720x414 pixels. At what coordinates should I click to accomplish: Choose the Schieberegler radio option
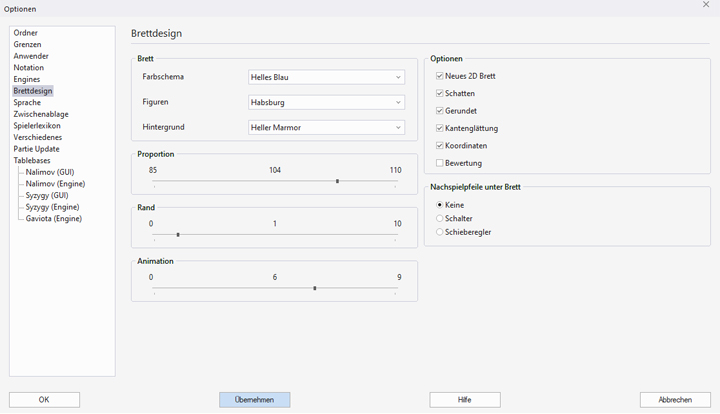(440, 232)
